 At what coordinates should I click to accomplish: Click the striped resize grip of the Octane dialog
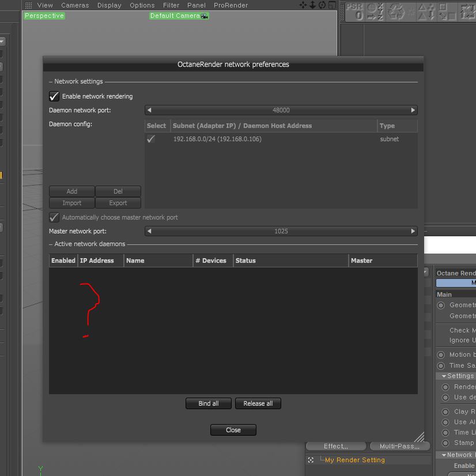(419, 437)
